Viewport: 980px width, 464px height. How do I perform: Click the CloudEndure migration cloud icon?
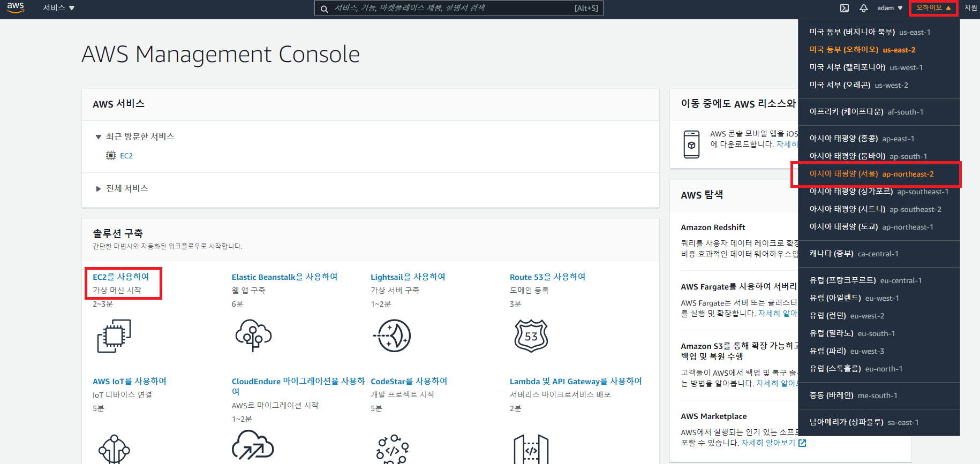click(253, 446)
